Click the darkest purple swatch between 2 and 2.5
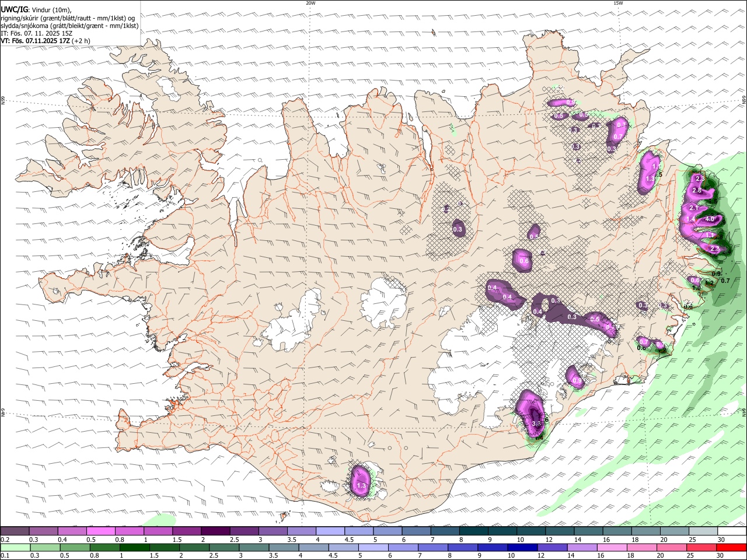The height and width of the screenshot is (560, 747). pos(215,531)
